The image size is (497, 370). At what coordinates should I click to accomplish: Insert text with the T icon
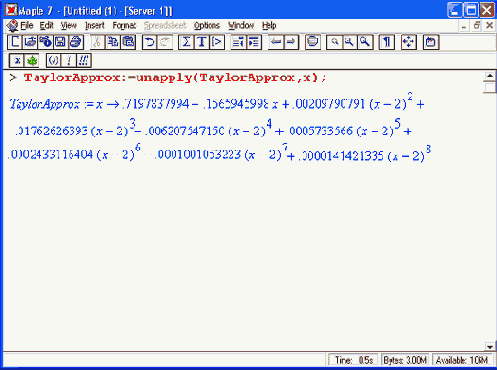tap(201, 42)
